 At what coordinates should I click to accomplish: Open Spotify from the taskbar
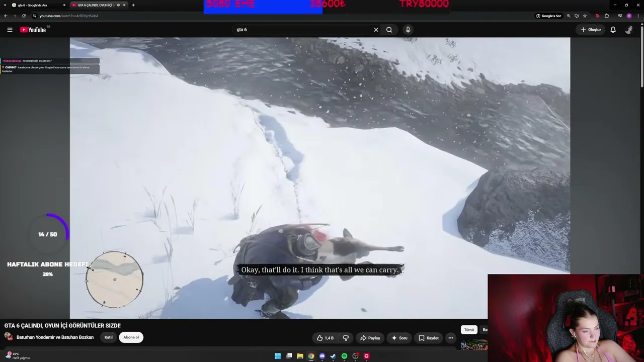(x=344, y=356)
